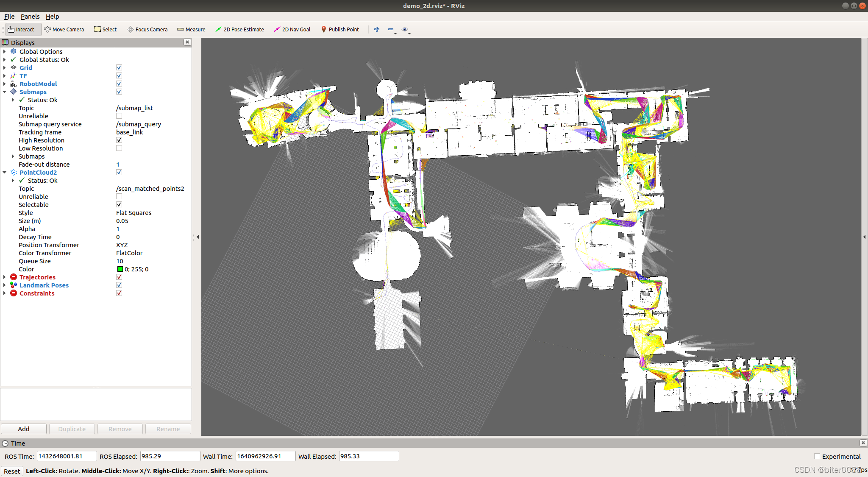The height and width of the screenshot is (477, 868).
Task: Activate the Publish Point tool
Action: coord(340,29)
